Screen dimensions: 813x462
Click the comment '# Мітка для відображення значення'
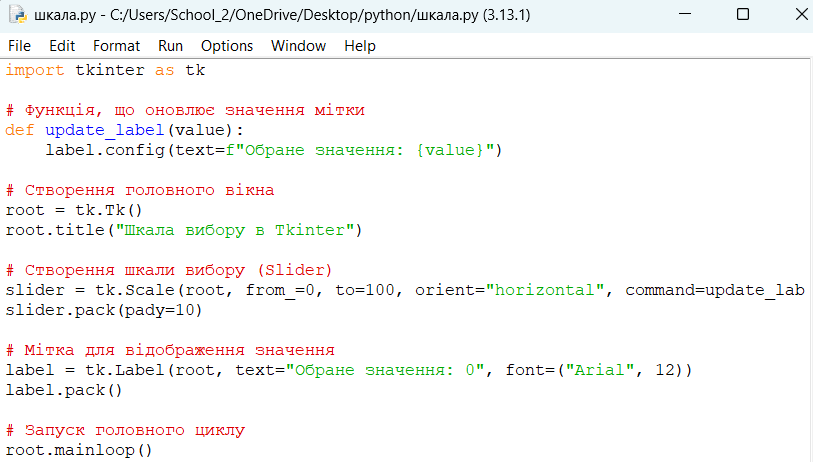coord(170,350)
